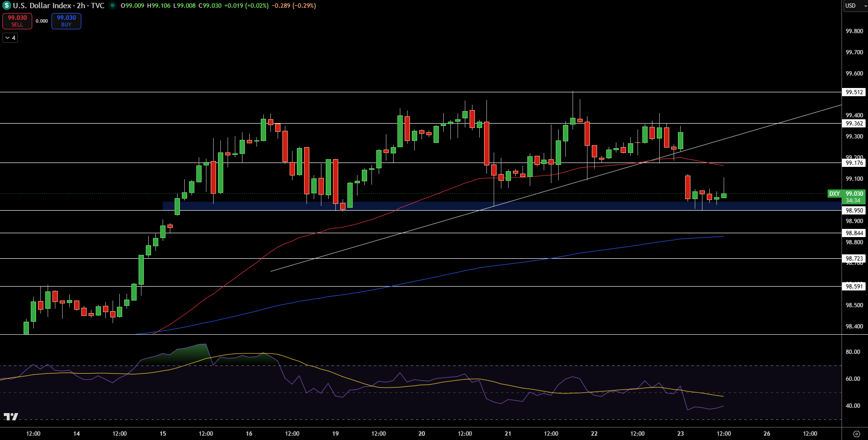Click the open price O99.009 value

pos(132,6)
